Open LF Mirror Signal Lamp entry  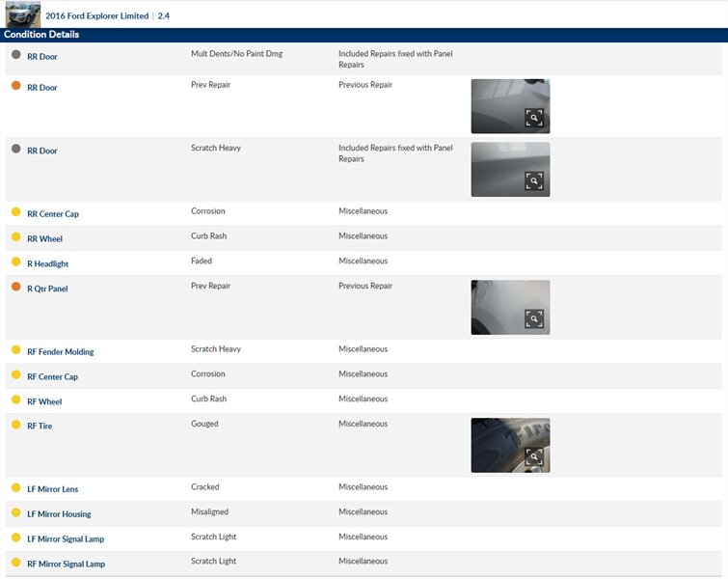66,539
